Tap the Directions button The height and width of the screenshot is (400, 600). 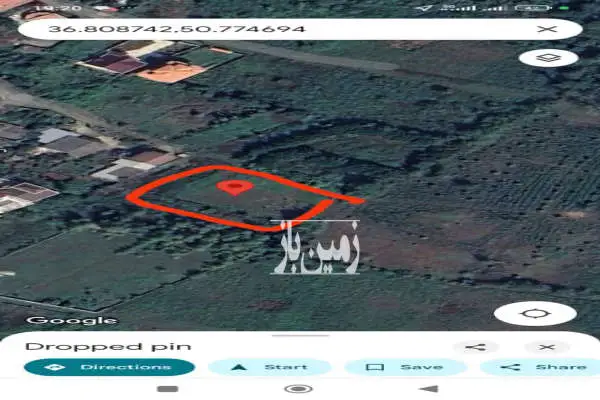click(x=109, y=367)
